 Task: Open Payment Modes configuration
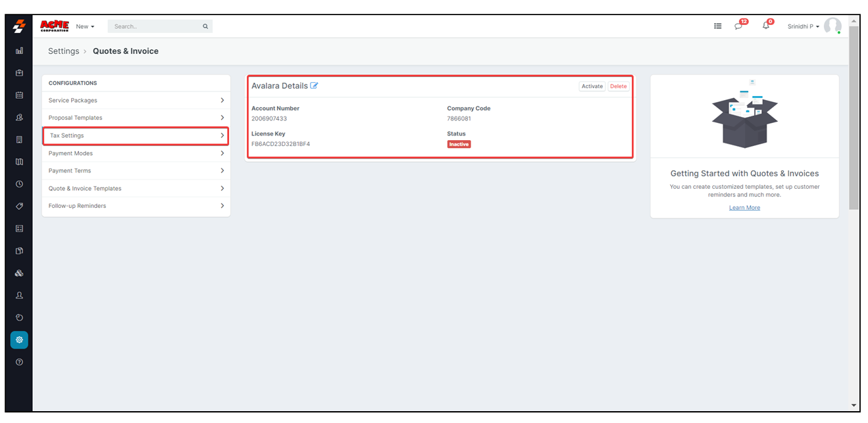(x=136, y=153)
